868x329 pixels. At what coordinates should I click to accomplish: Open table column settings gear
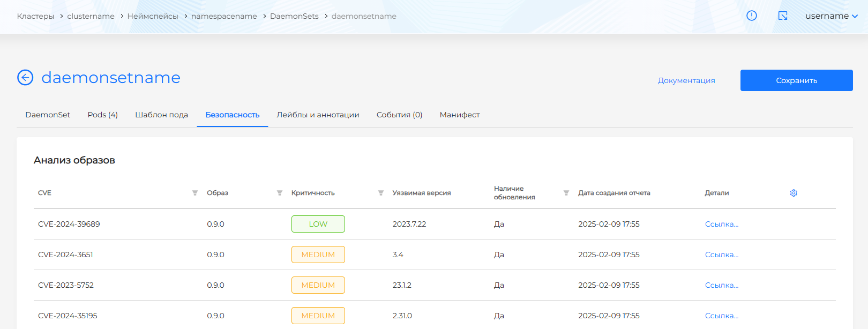[794, 193]
